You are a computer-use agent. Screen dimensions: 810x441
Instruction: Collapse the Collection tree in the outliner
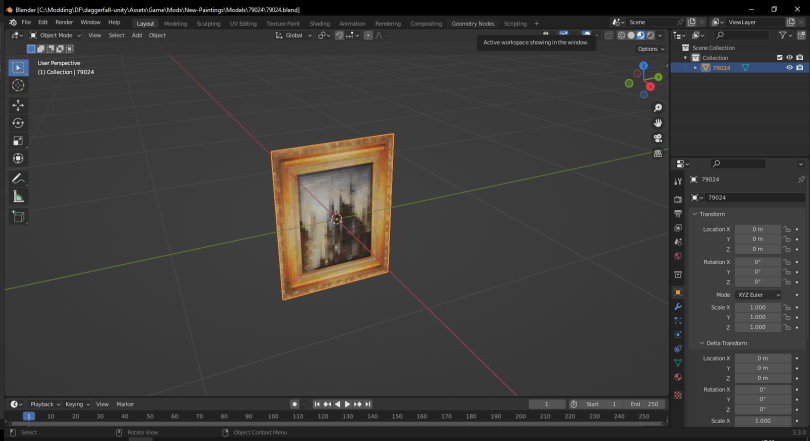[x=686, y=58]
